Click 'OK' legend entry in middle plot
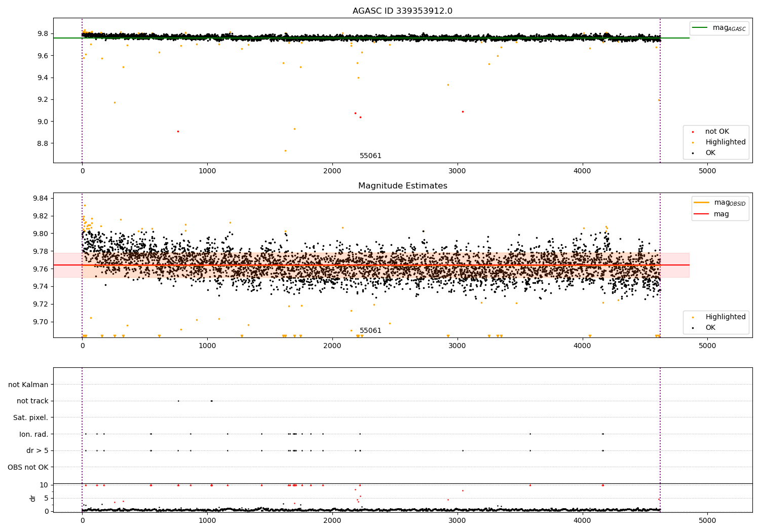The image size is (760, 532). pyautogui.click(x=710, y=328)
